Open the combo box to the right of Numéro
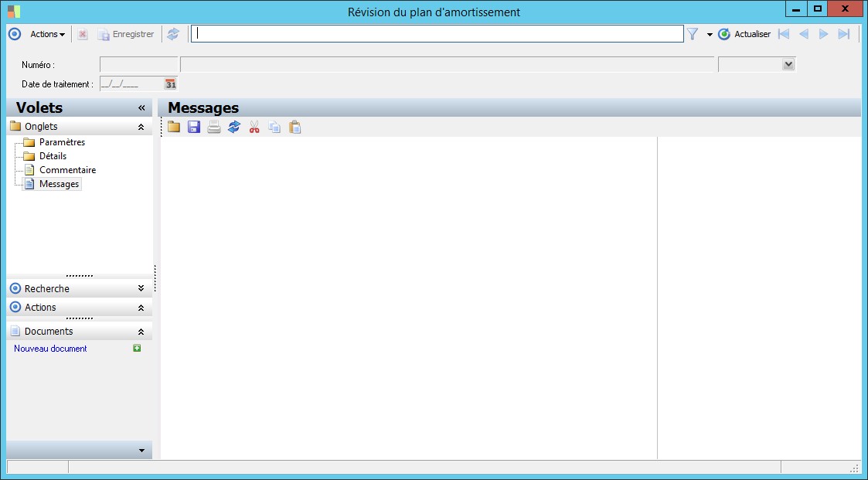Image resolution: width=868 pixels, height=480 pixels. click(788, 65)
